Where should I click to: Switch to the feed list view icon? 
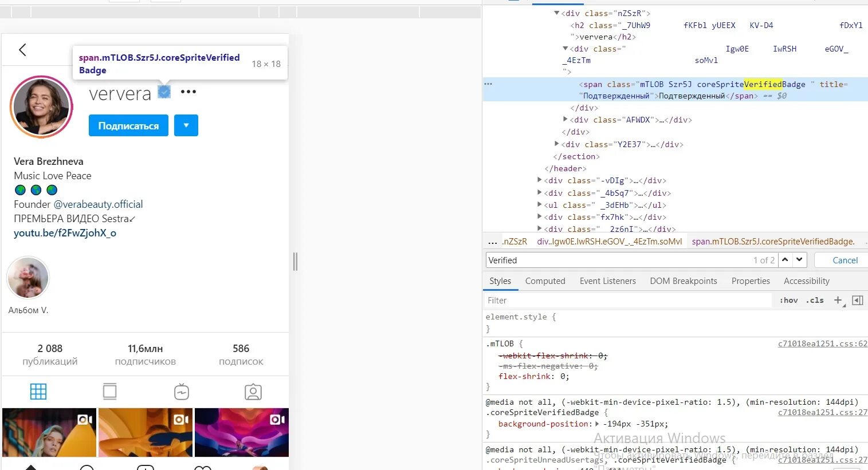[x=110, y=392]
